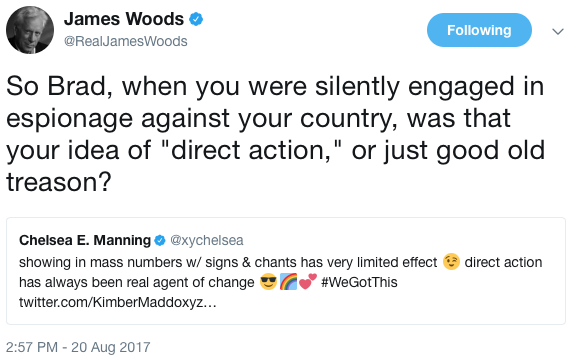Open the twitter.com/KimberMaddoxyz link
Viewport: 577px width, 363px height.
[118, 303]
